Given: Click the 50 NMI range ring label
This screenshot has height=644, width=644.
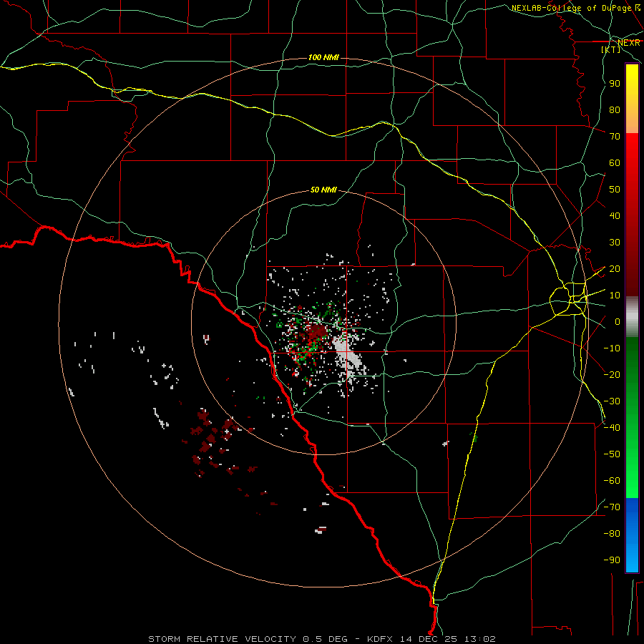Looking at the screenshot, I should (323, 190).
